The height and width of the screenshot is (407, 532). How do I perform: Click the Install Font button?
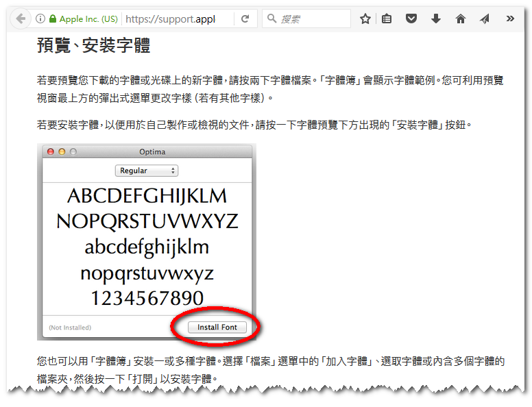pos(217,328)
